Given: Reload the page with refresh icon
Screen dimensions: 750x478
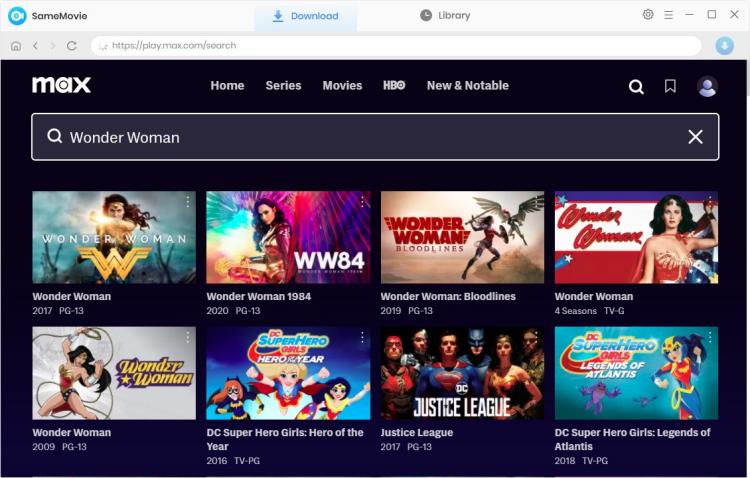Looking at the screenshot, I should pos(72,45).
